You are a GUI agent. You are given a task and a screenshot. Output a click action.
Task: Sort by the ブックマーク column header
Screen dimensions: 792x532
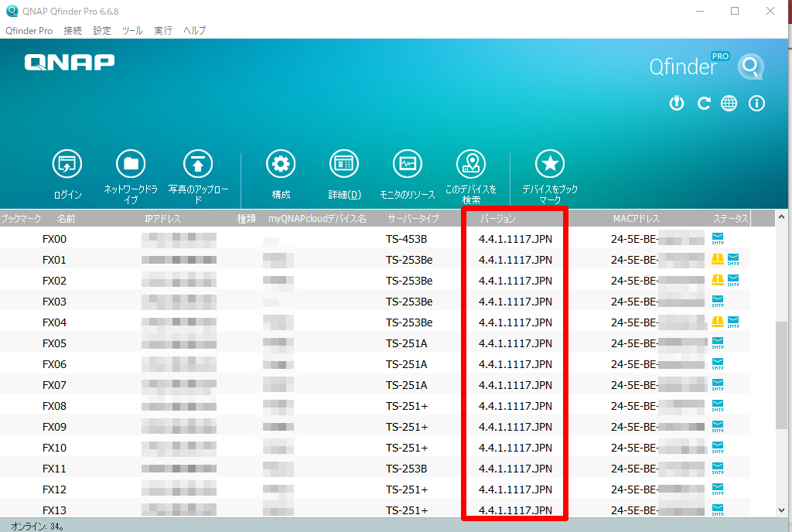click(21, 219)
